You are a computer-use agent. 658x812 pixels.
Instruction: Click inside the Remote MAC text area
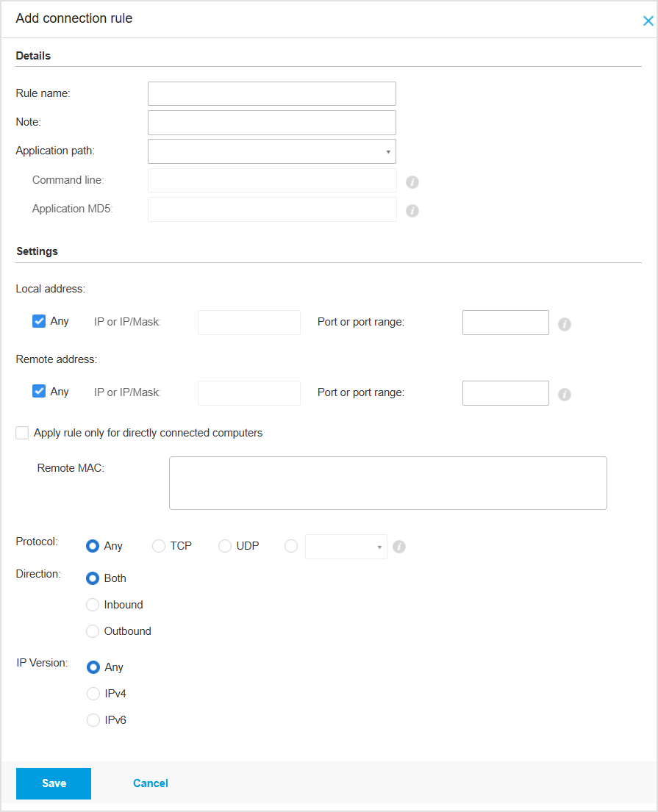[387, 482]
